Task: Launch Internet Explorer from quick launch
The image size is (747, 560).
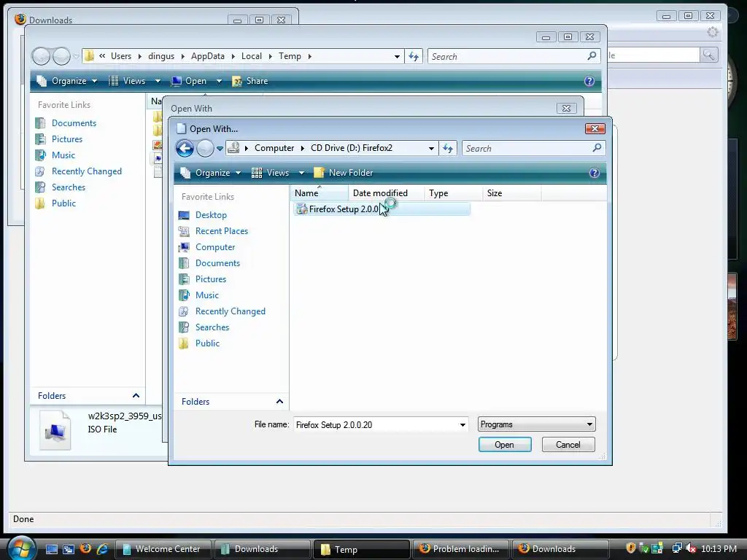Action: pos(102,548)
